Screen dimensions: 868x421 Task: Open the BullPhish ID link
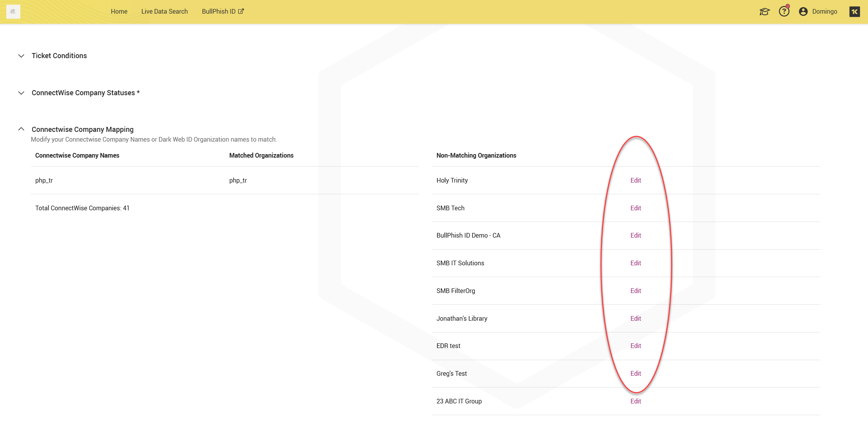pyautogui.click(x=218, y=12)
